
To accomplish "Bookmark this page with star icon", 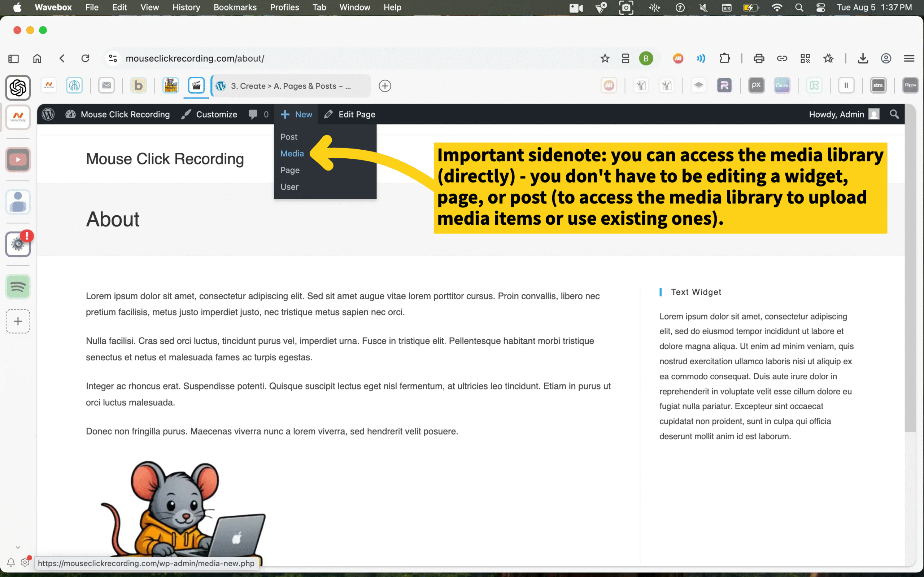I will point(605,58).
